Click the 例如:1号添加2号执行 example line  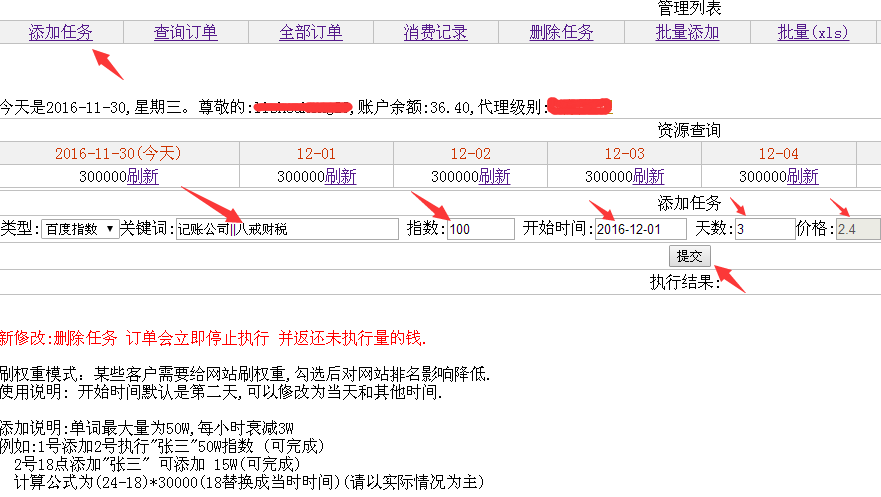click(162, 446)
